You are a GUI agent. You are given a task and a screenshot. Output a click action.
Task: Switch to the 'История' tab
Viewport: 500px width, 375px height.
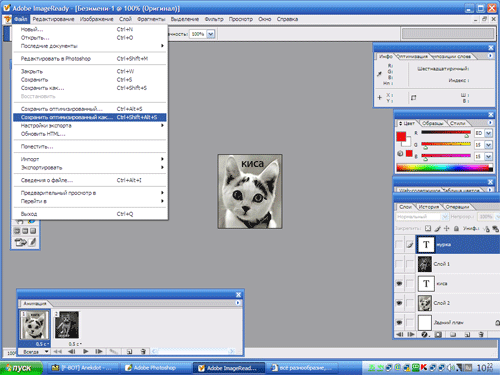[x=429, y=207]
